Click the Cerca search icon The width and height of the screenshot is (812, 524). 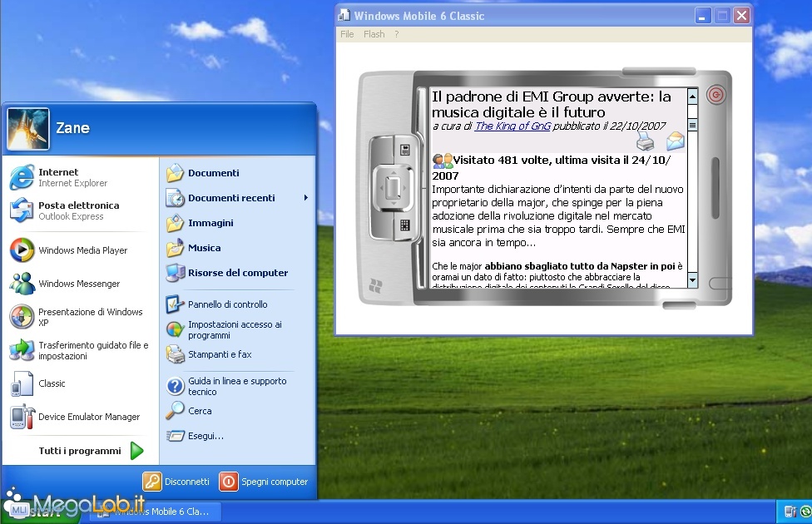pyautogui.click(x=175, y=411)
